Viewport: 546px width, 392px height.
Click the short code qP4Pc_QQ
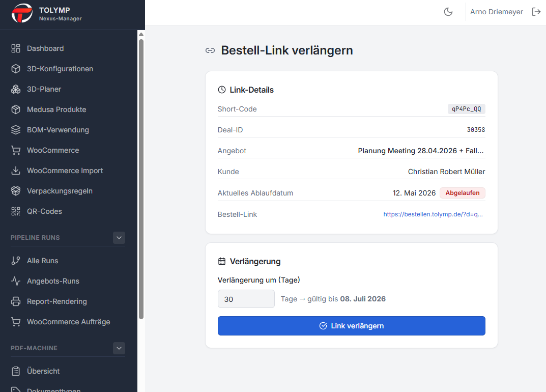click(x=466, y=109)
